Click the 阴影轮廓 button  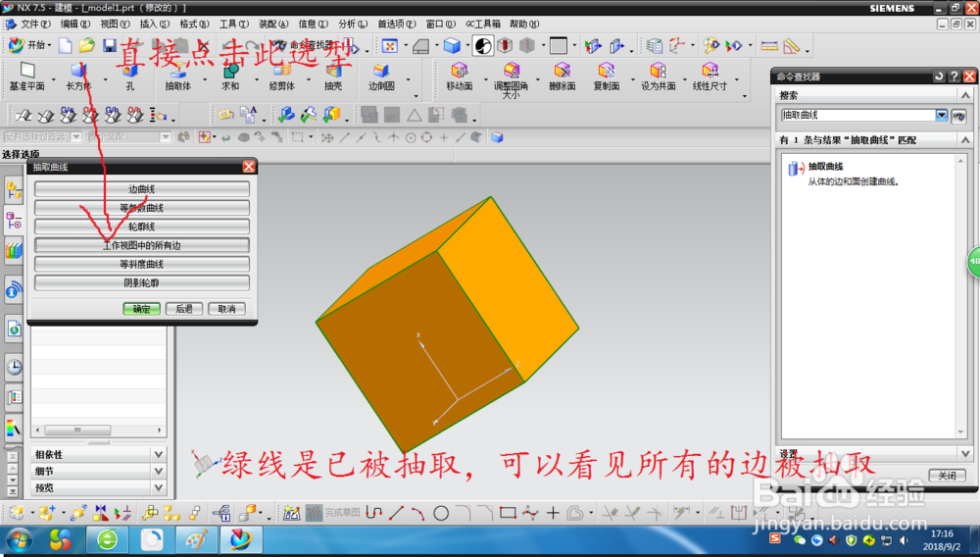tap(142, 282)
